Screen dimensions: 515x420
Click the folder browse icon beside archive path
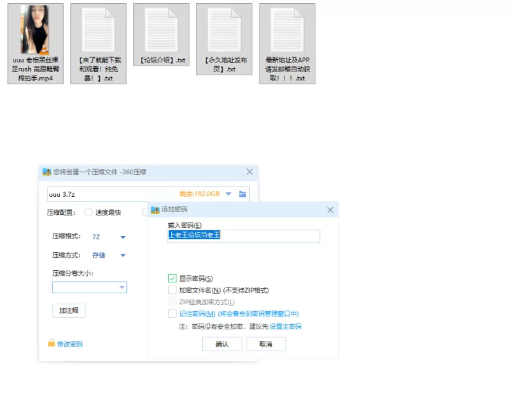(243, 194)
